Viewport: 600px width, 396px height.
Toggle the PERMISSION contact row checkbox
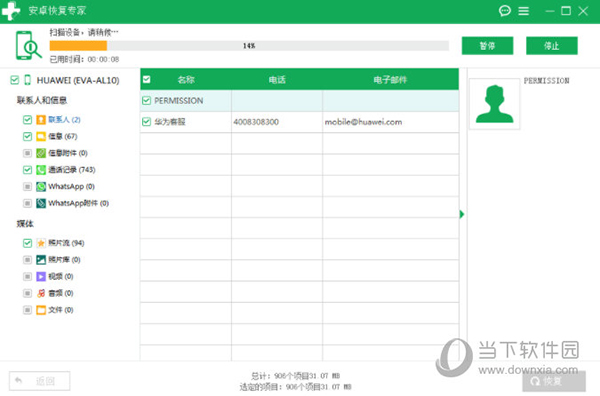(147, 101)
